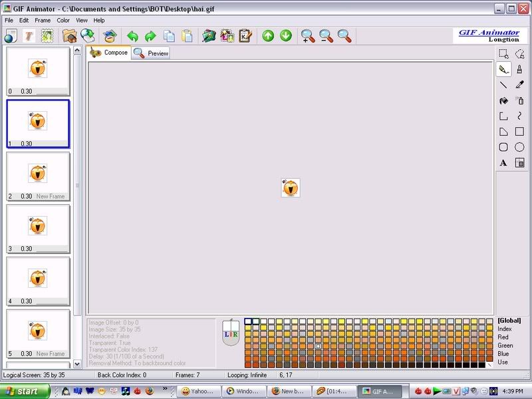Click the green photo stack toolbar icon
The width and height of the screenshot is (532, 399).
[209, 36]
